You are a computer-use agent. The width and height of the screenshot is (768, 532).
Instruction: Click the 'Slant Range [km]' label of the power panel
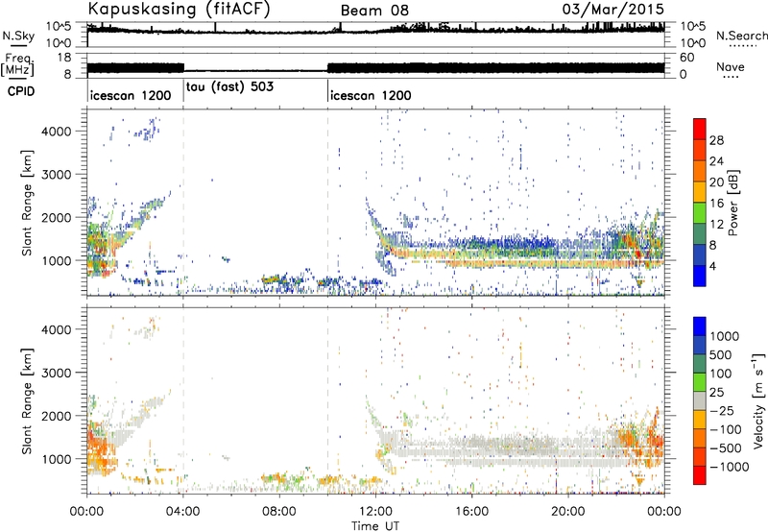pos(28,203)
